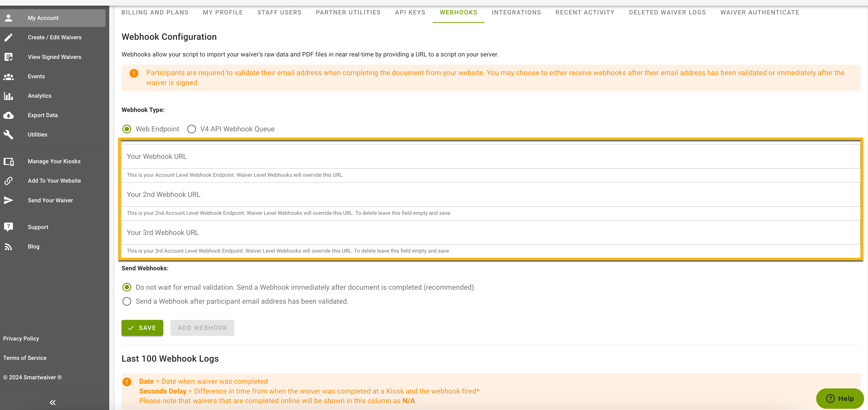The width and height of the screenshot is (868, 410).
Task: Collapse the sidebar with double chevron icon
Action: pyautogui.click(x=53, y=402)
